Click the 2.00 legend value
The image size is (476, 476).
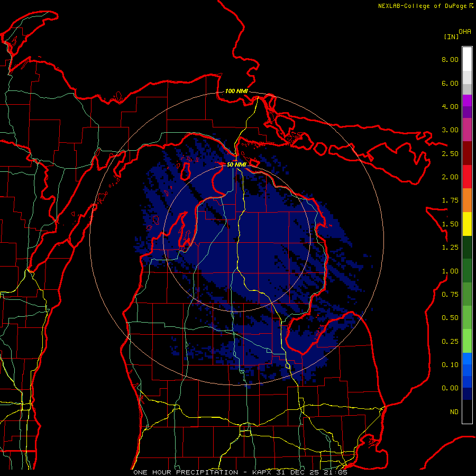[x=450, y=177]
